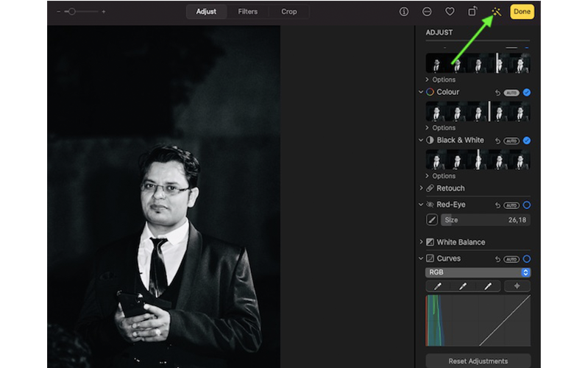Screen dimensions: 588x368
Task: Click the Colour thumbnail strip slider
Action: [x=478, y=111]
